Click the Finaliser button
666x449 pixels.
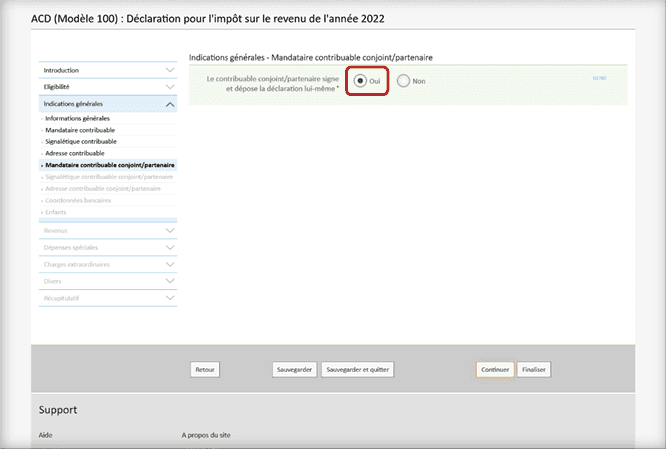pyautogui.click(x=534, y=369)
